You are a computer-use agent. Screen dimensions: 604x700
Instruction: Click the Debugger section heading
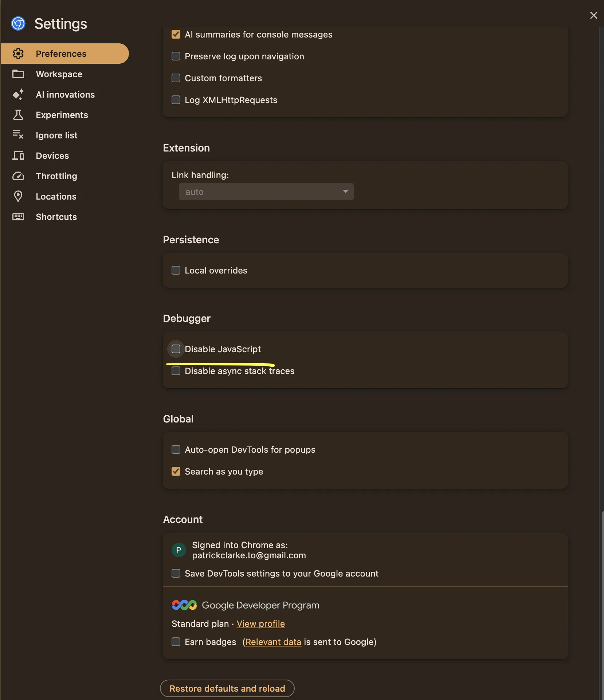click(x=187, y=318)
